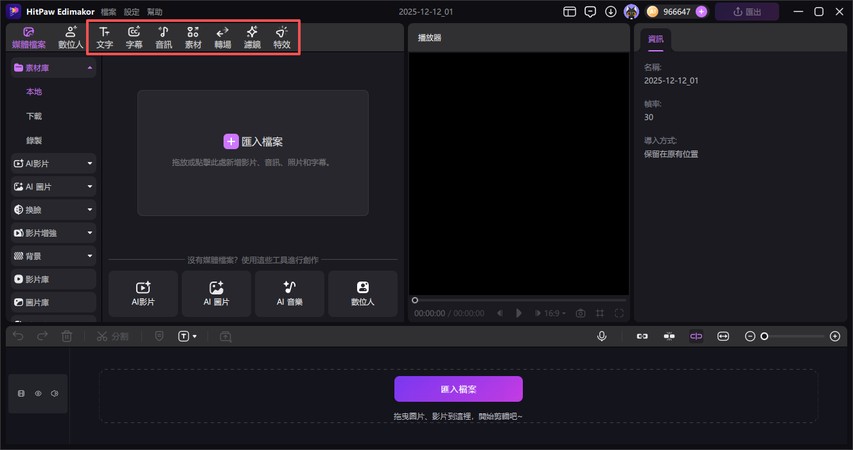Click the media drop zone 匯入檔案 area

tap(253, 152)
